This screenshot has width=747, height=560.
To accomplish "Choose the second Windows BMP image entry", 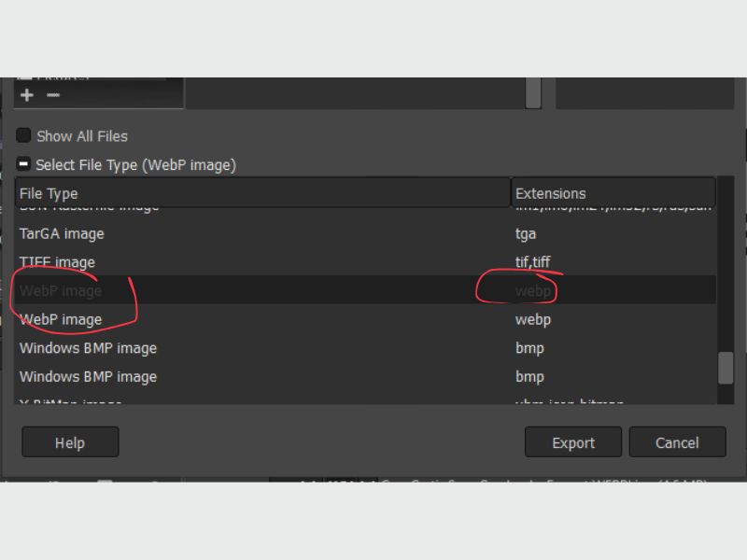I will coord(88,377).
